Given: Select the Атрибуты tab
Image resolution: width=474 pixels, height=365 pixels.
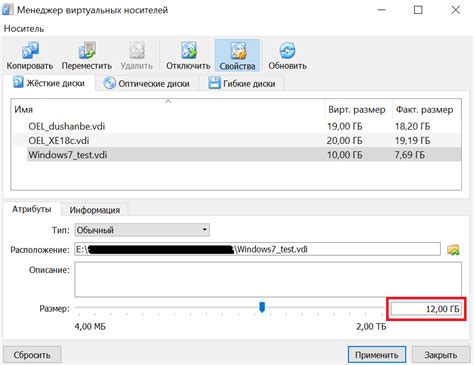Looking at the screenshot, I should coord(32,209).
